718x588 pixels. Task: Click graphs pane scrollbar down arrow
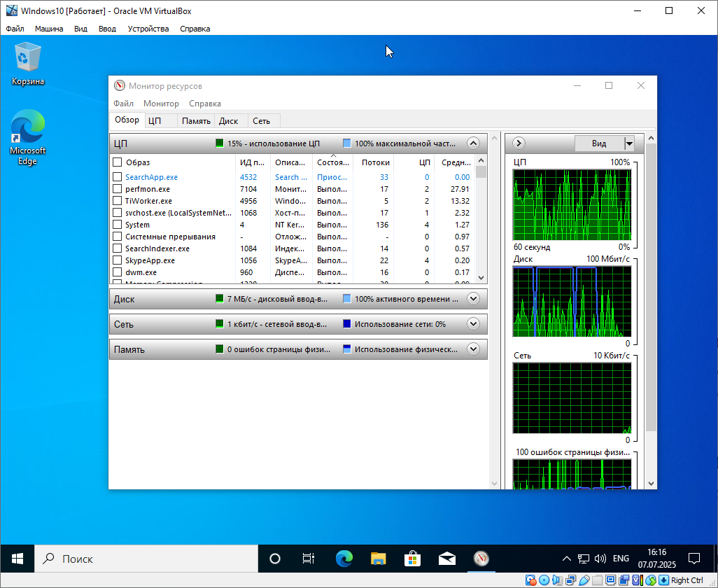click(651, 484)
